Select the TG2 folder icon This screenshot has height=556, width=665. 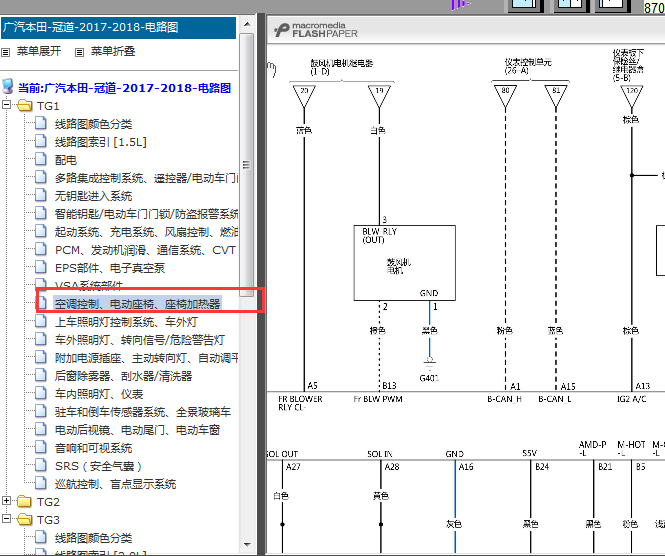25,502
